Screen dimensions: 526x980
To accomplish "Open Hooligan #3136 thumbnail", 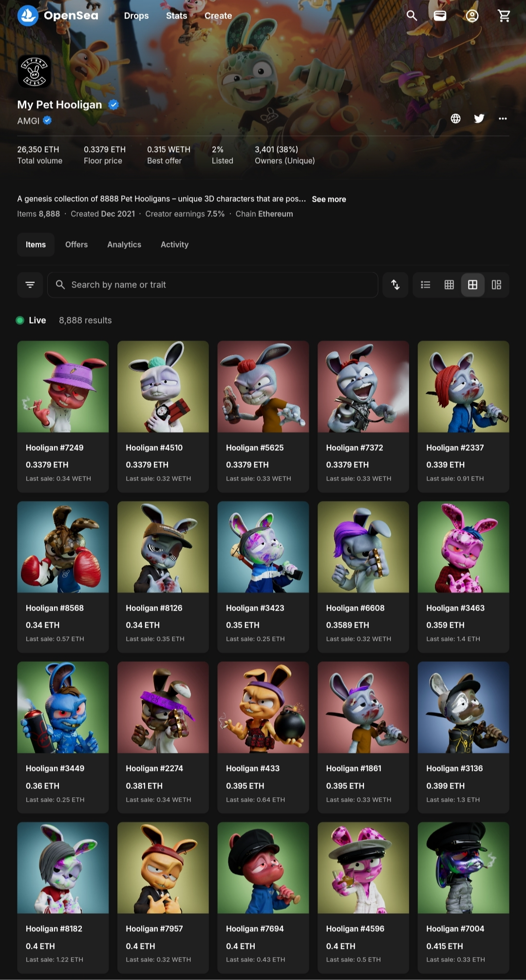I will [463, 707].
